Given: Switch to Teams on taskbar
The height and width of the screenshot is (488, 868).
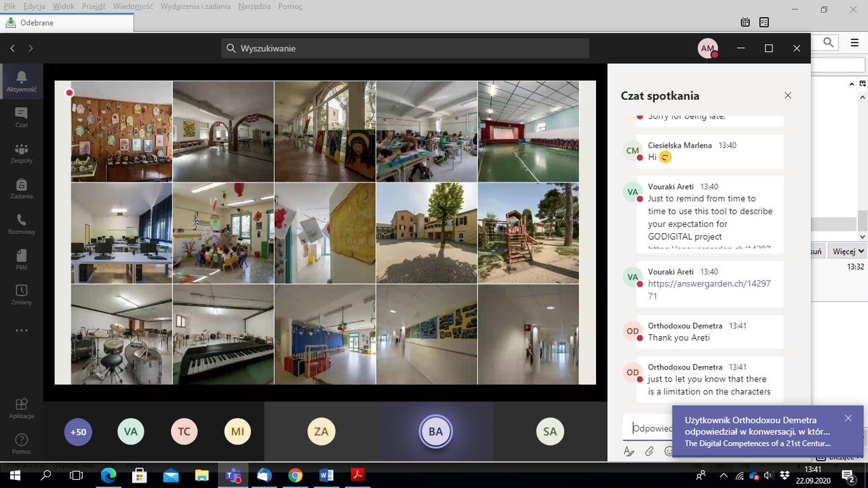Looking at the screenshot, I should [233, 475].
